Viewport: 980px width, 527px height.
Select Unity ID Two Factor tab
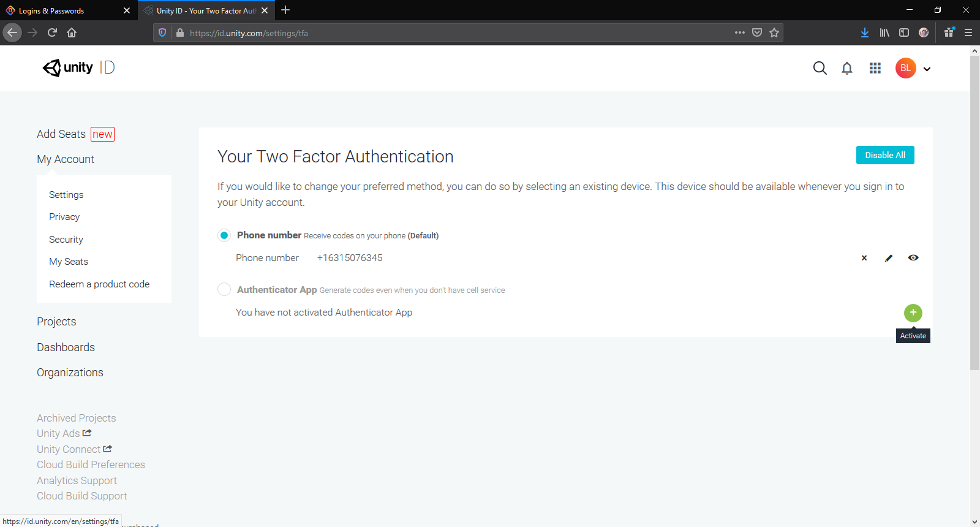pyautogui.click(x=206, y=10)
